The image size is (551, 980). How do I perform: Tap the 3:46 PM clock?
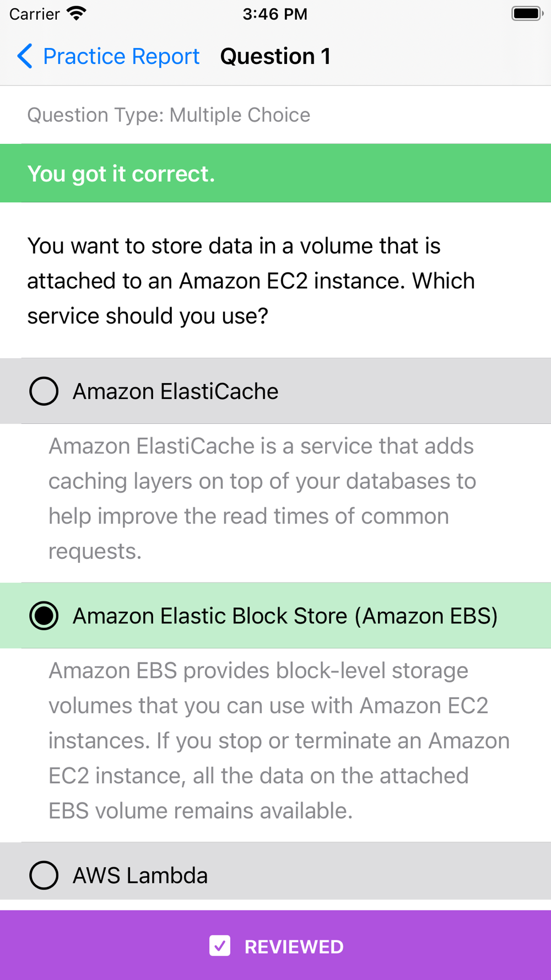[x=275, y=14]
